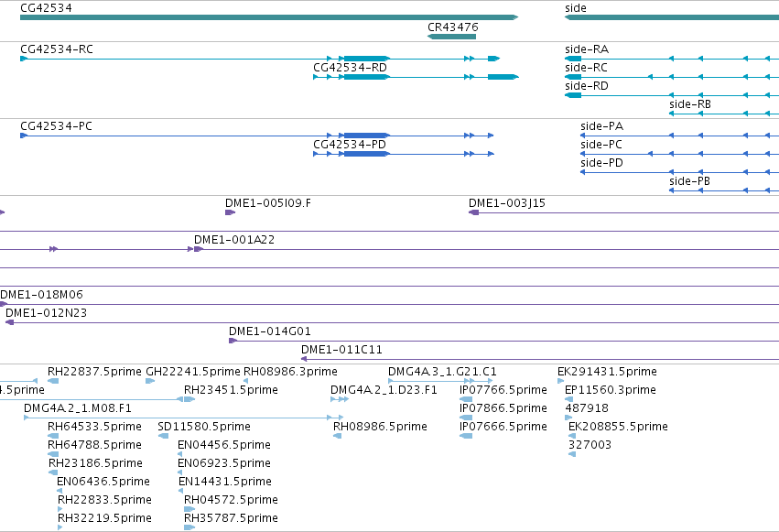
Task: Click the RH08986.3prime EST label
Action: 290,372
